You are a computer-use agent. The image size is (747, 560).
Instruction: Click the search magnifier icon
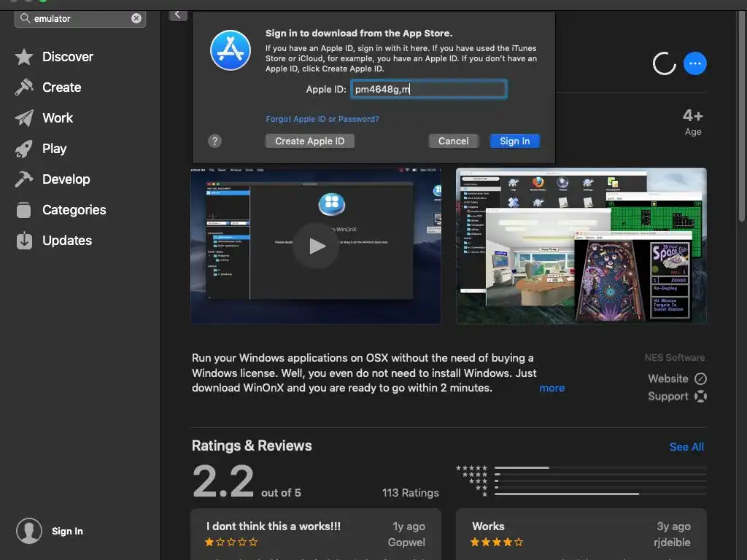(x=25, y=18)
